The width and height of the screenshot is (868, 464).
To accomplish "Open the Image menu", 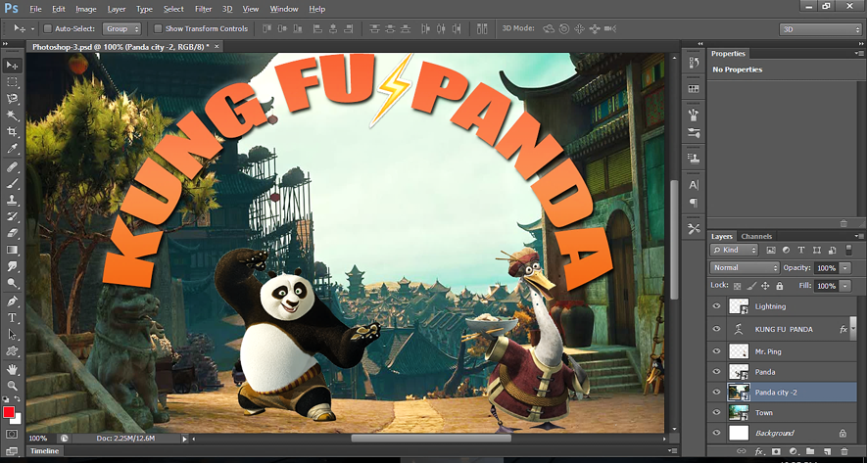I will point(86,9).
